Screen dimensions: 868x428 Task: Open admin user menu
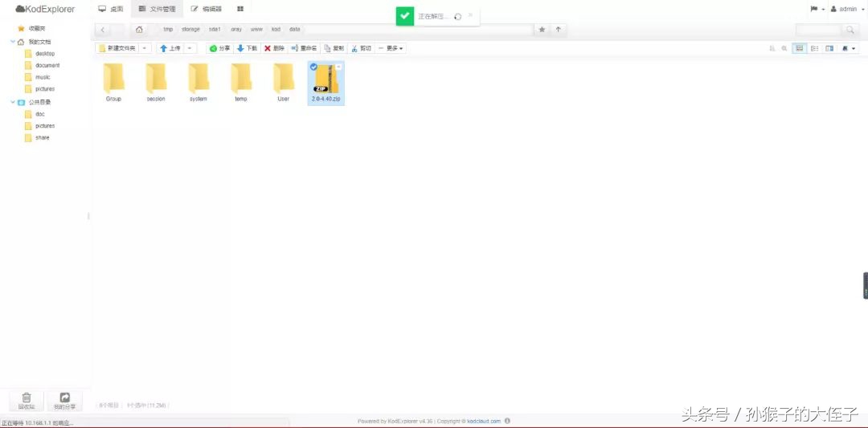pyautogui.click(x=847, y=9)
